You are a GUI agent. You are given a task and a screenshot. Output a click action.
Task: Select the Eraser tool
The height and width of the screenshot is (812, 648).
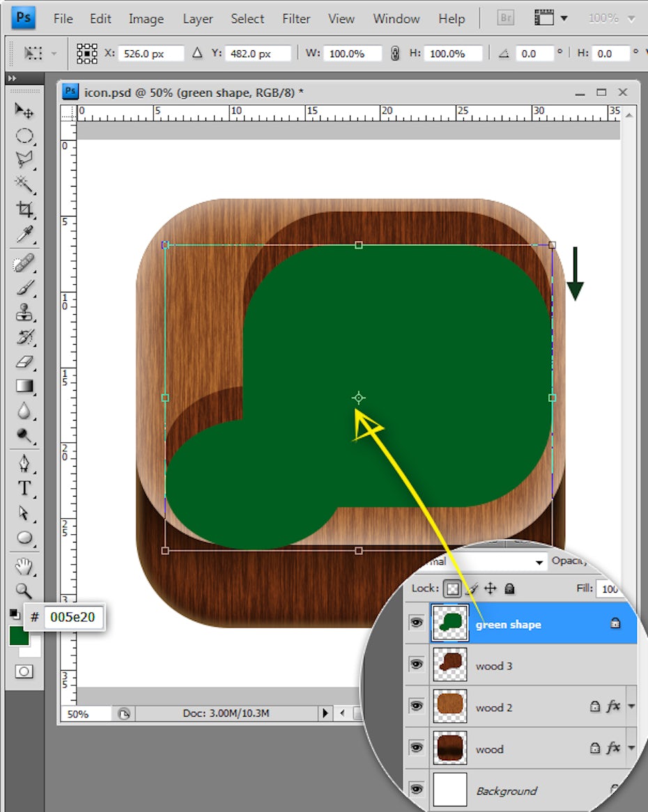click(x=24, y=361)
